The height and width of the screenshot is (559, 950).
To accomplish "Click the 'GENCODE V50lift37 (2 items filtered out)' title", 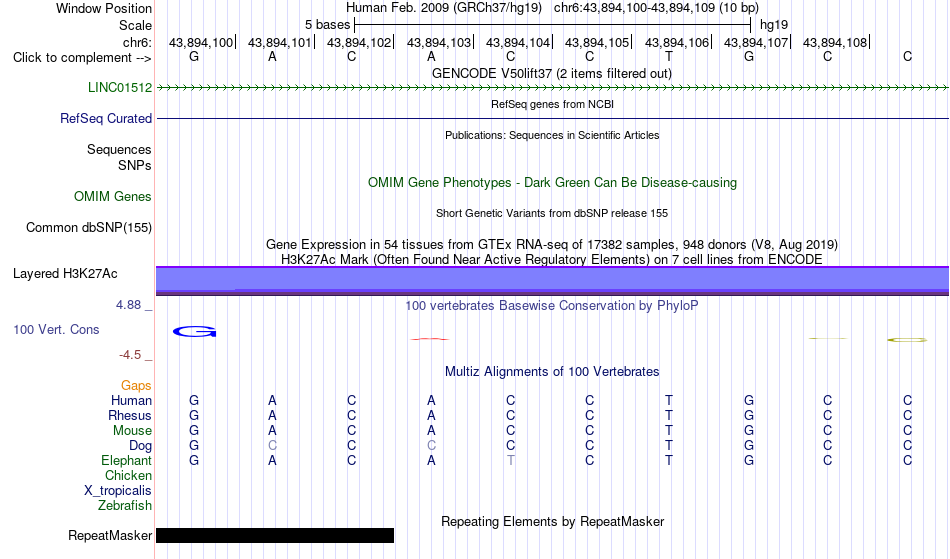I will click(552, 74).
